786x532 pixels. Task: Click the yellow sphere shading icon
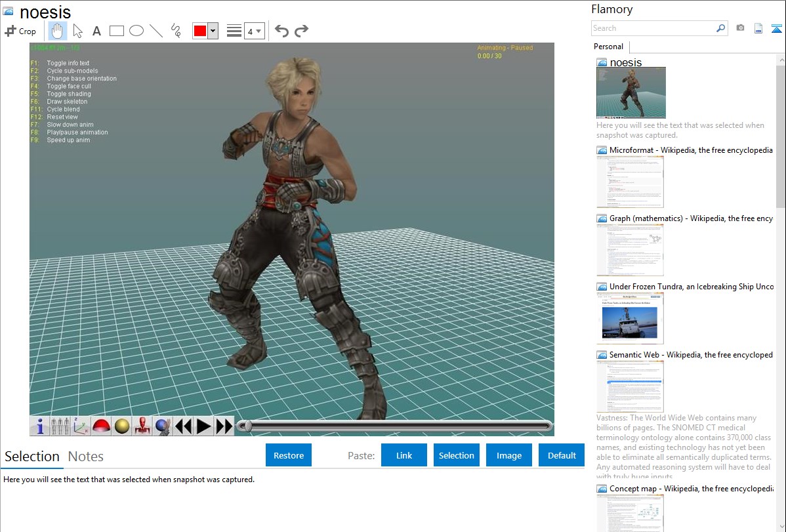point(122,426)
